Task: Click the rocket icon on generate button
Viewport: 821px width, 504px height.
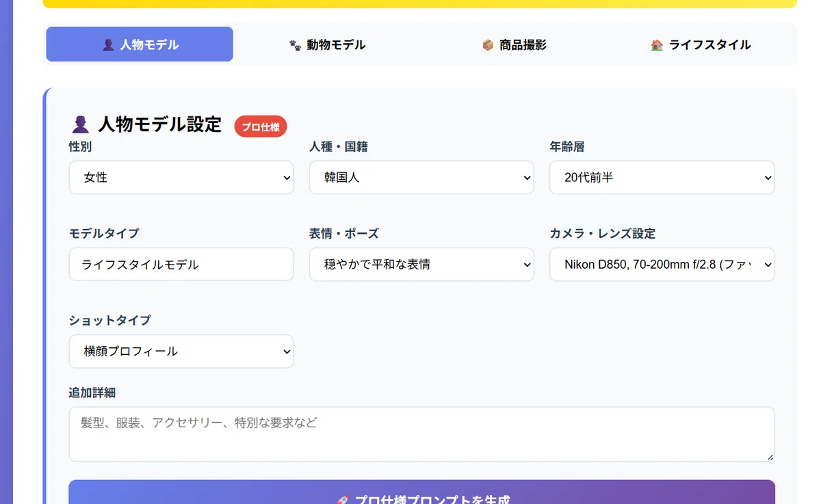Action: pyautogui.click(x=342, y=501)
